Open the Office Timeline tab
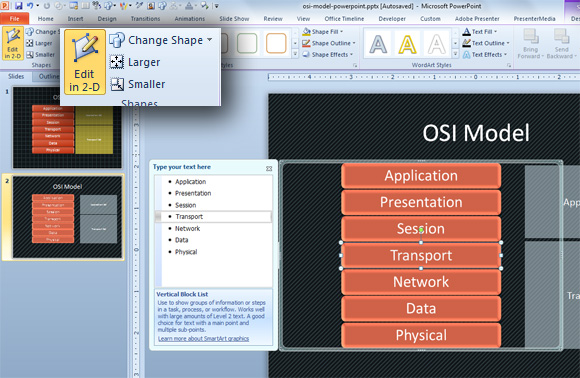This screenshot has width=580, height=378. 344,18
